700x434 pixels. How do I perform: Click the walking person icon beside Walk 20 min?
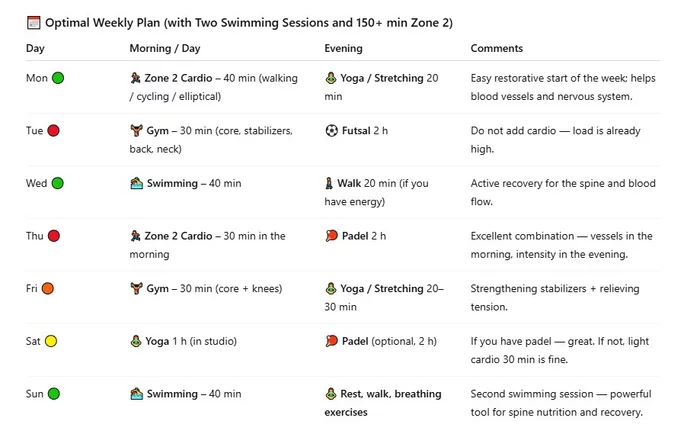(331, 184)
